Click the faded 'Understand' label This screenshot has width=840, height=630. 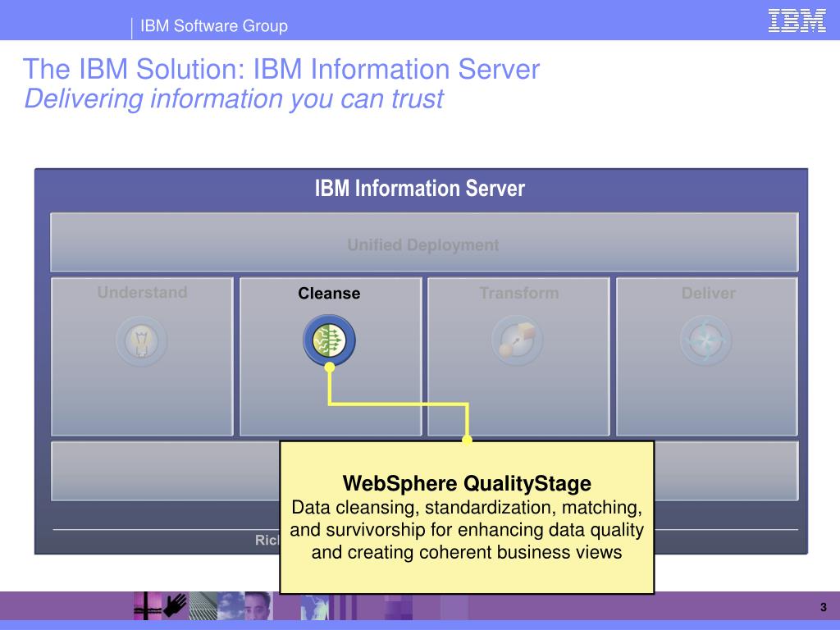[x=142, y=293]
